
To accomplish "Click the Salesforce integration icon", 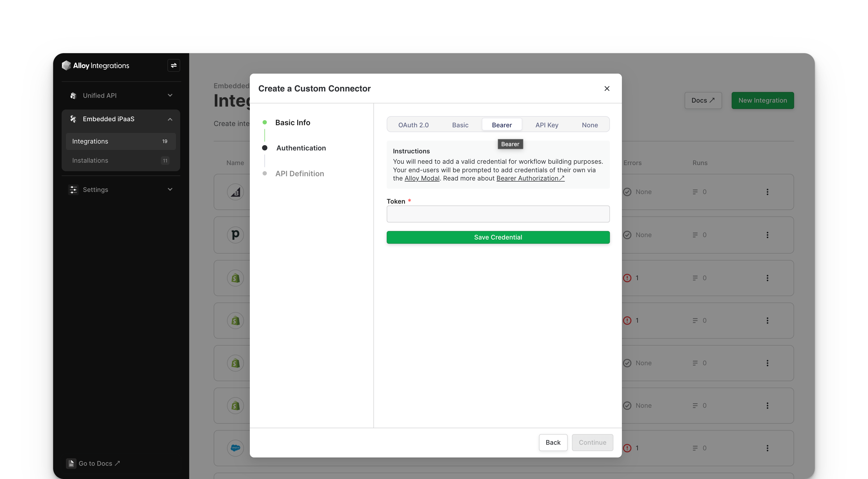I will point(235,448).
